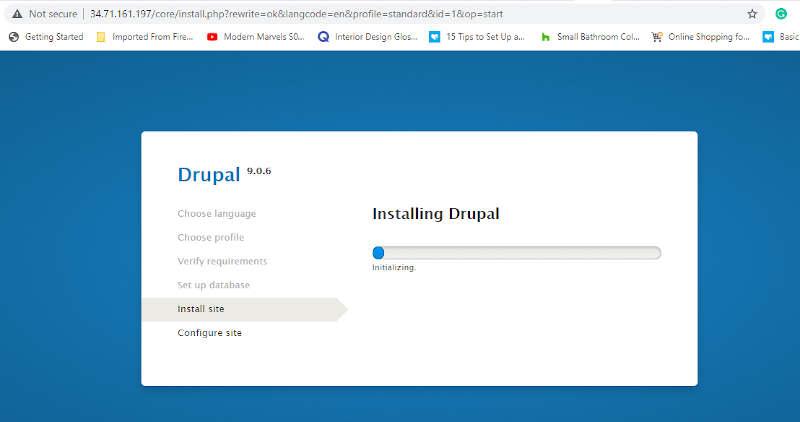Select the Set up database step
The image size is (800, 422).
click(x=214, y=285)
